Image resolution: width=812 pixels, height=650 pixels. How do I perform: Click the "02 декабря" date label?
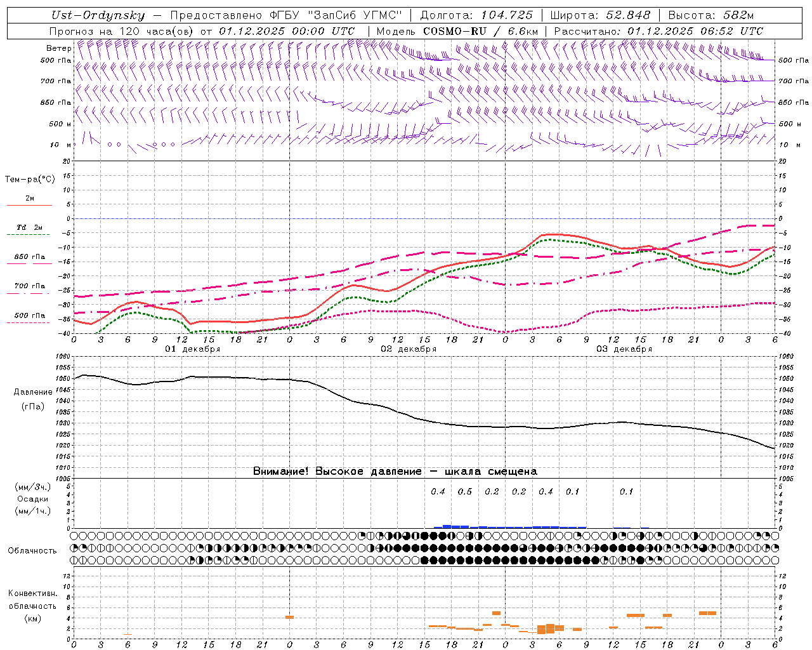pos(409,349)
